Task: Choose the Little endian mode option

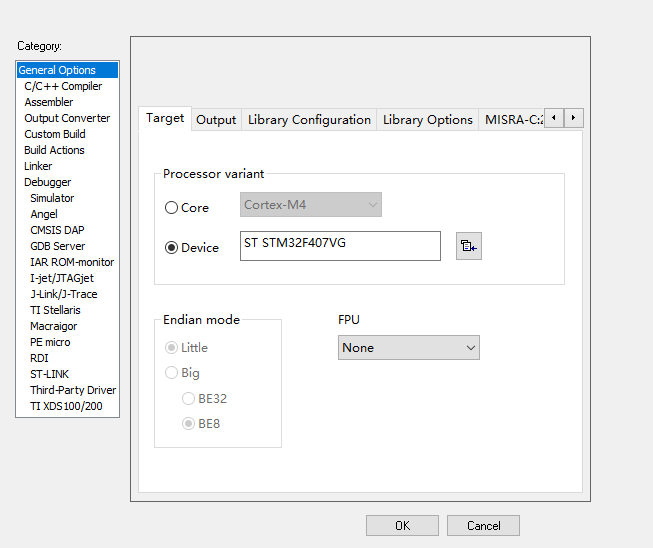Action: tap(171, 348)
